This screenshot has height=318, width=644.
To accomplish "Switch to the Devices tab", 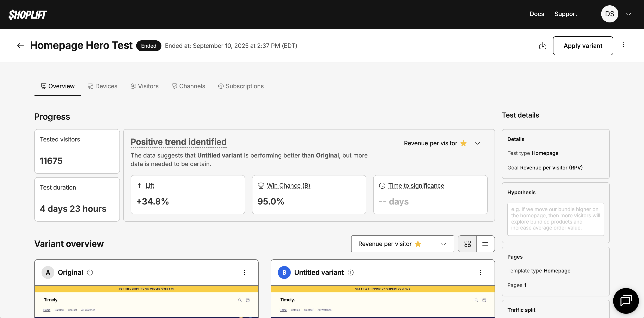I will point(103,86).
